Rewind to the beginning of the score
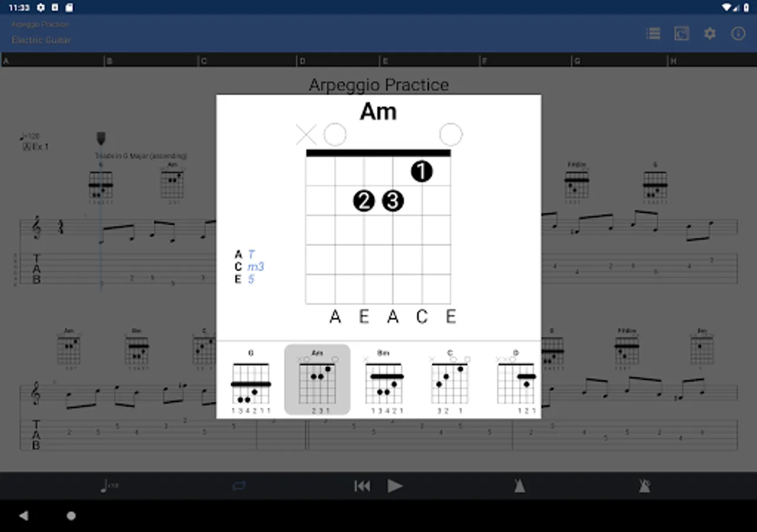This screenshot has width=757, height=532. click(362, 486)
